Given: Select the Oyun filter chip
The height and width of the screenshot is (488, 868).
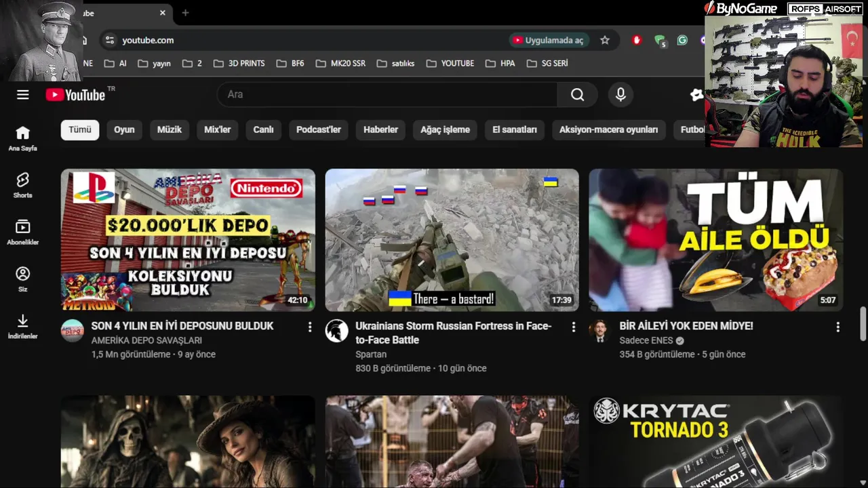Looking at the screenshot, I should (x=124, y=130).
